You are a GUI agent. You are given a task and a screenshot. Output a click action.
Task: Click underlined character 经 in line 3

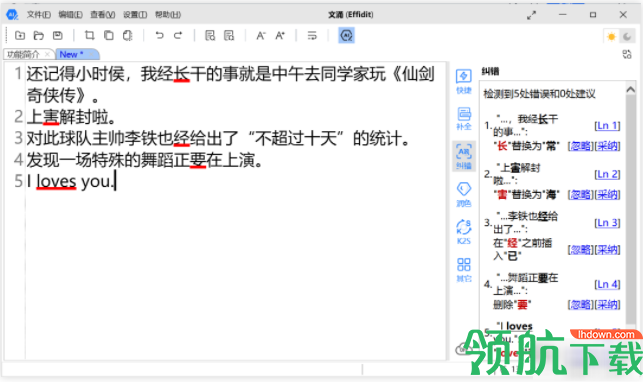coord(181,139)
